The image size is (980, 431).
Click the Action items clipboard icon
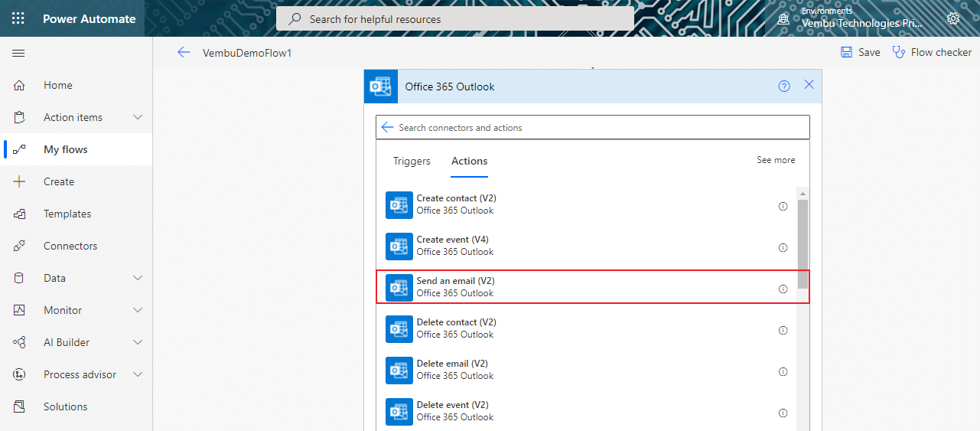(x=20, y=117)
